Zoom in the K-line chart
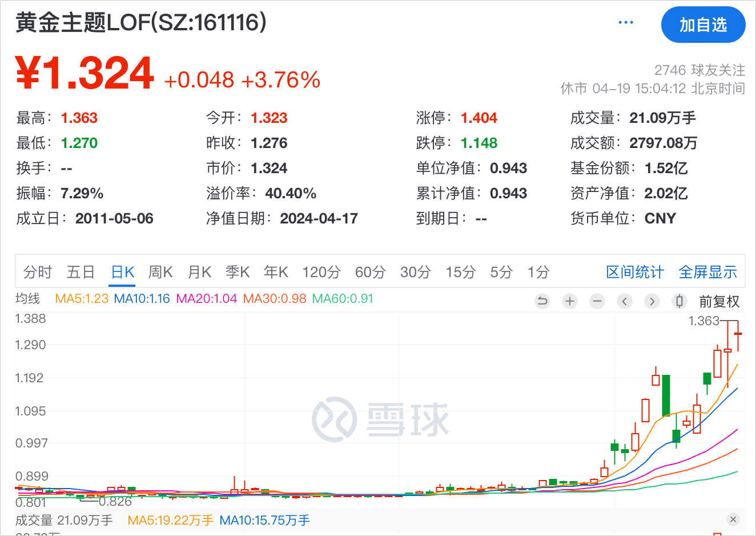This screenshot has height=536, width=756. coord(570,301)
